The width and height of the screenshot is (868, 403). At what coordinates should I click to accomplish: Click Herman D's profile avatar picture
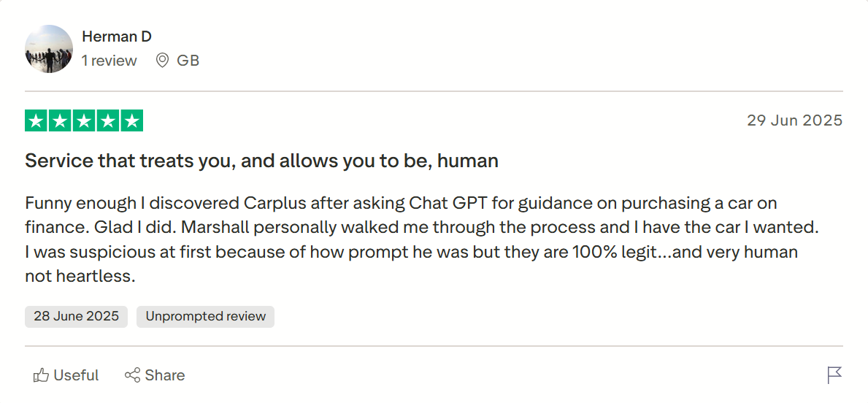(x=49, y=49)
